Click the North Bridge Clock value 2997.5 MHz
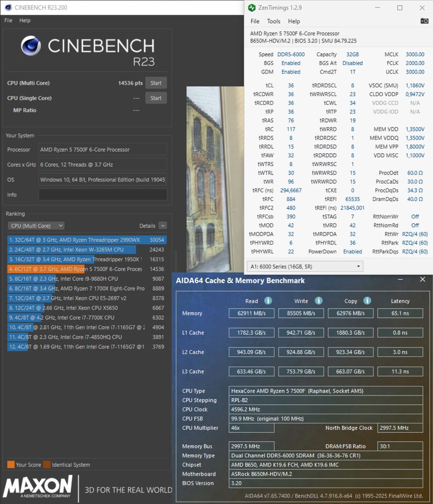 point(400,428)
